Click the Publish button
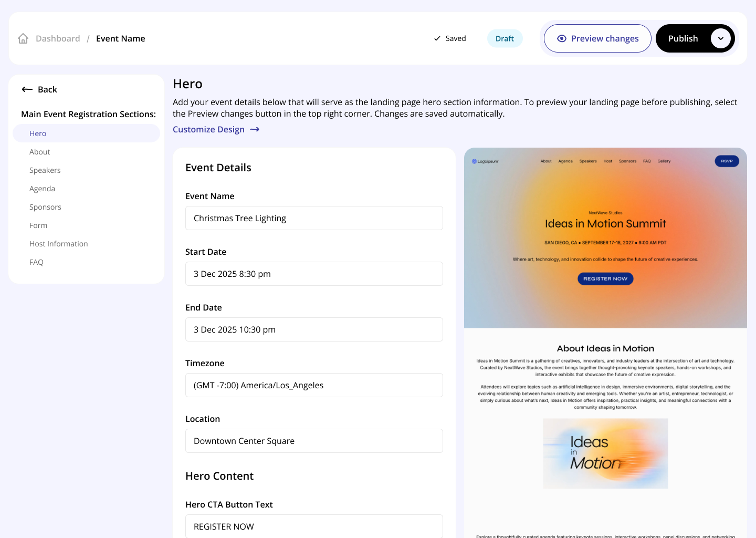756x538 pixels. [683, 38]
